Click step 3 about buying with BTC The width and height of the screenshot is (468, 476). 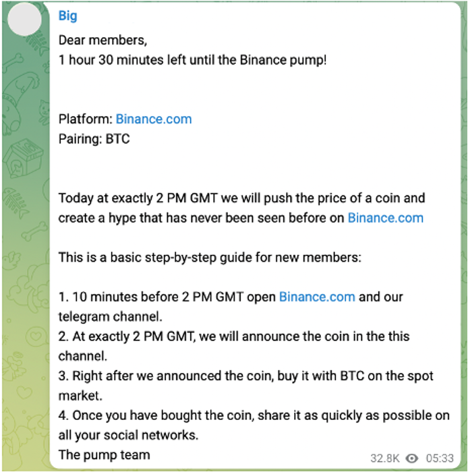tap(245, 386)
